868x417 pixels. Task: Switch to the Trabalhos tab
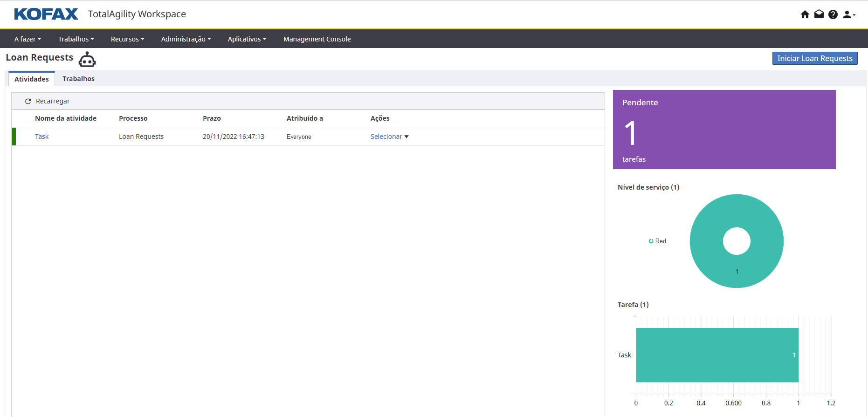coord(78,79)
